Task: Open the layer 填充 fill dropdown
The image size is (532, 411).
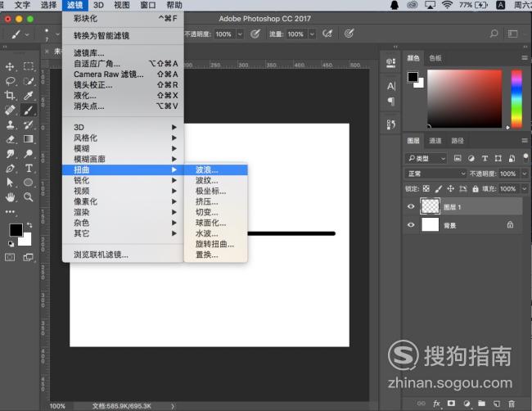Action: tap(525, 188)
